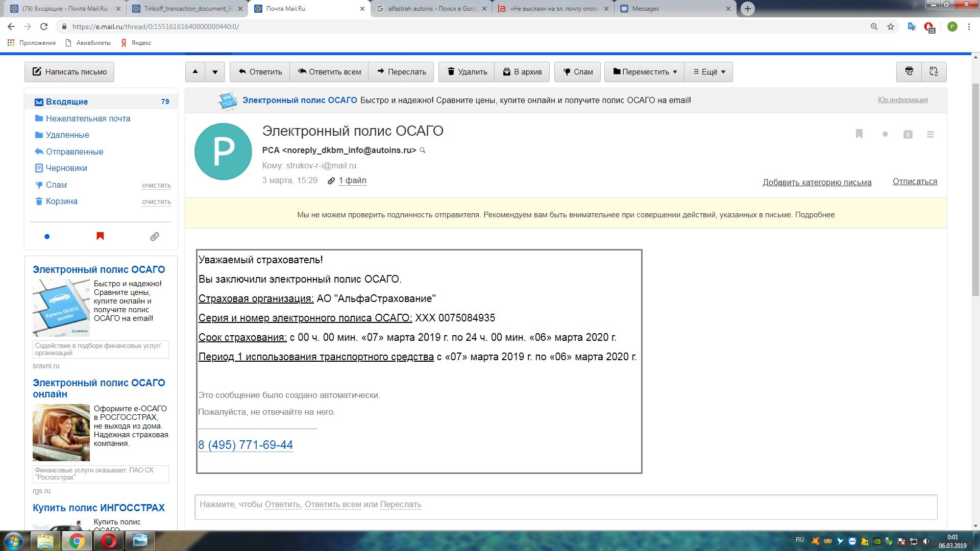The width and height of the screenshot is (980, 551).
Task: Click page vertical scrollbar
Action: (975, 189)
